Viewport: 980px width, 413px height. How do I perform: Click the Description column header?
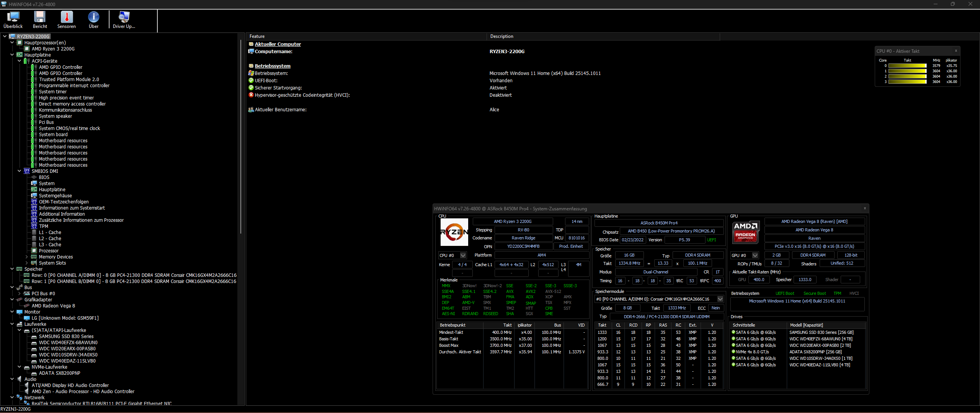point(603,36)
